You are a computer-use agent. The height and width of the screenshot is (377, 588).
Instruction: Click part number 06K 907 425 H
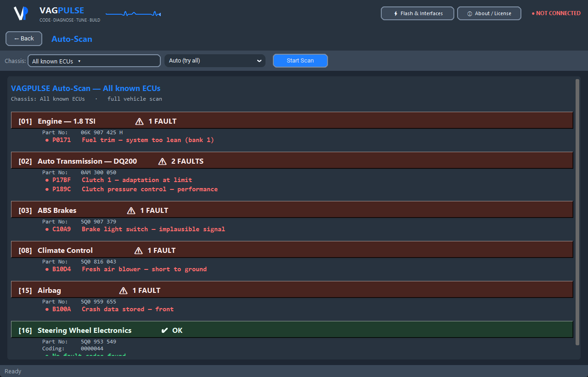102,132
